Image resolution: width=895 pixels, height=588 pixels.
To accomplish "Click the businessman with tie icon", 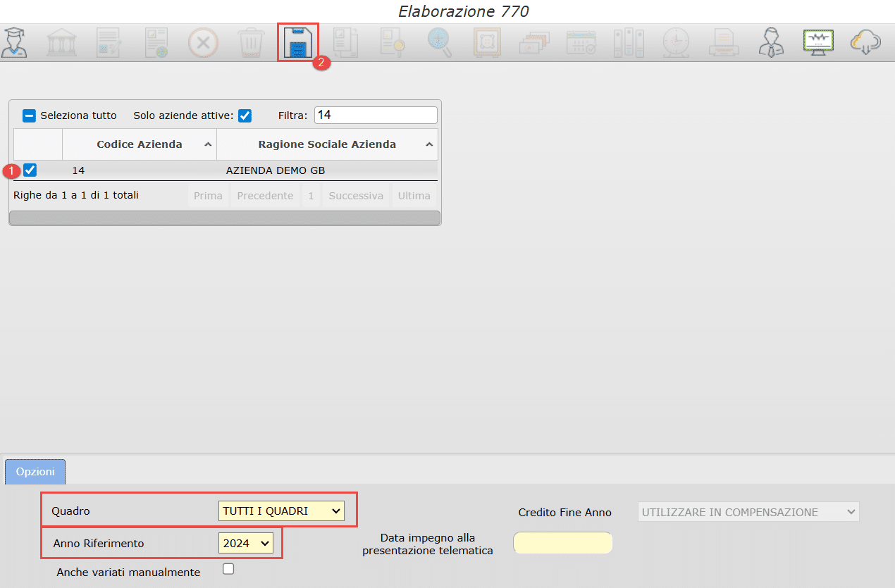I will point(771,43).
